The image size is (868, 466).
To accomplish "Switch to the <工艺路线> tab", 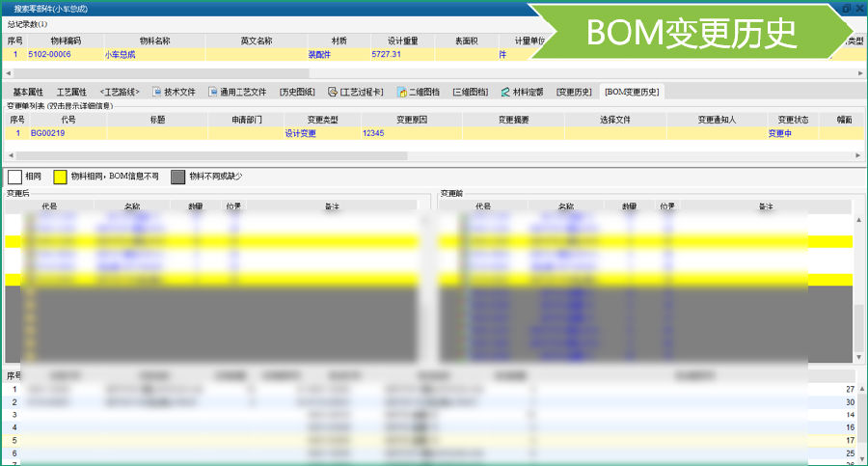I will (120, 92).
